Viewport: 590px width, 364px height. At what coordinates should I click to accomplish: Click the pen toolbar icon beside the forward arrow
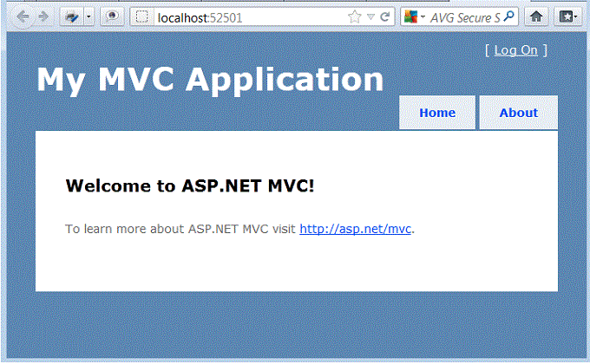click(71, 17)
